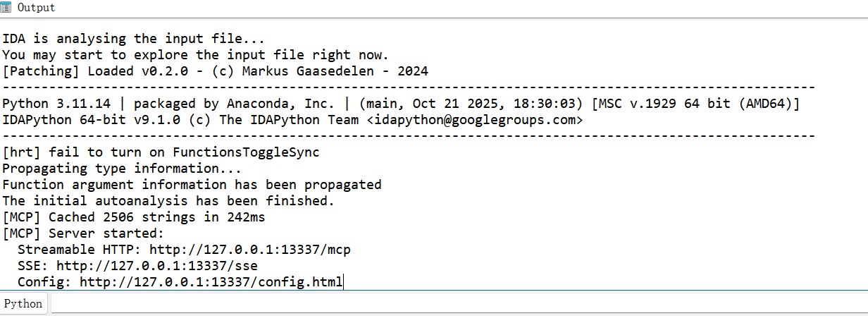Click the "[MCP] Server started:" line
The height and width of the screenshot is (316, 868).
coord(83,233)
